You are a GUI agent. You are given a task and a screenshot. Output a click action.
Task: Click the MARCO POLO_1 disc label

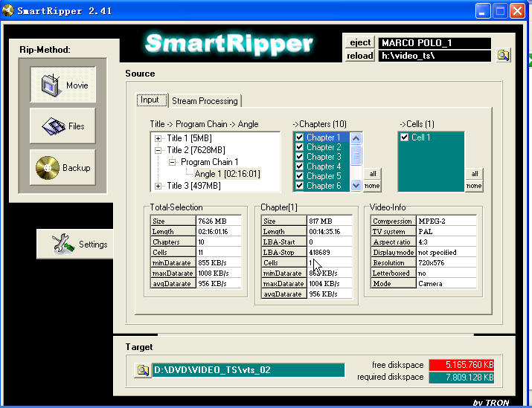[435, 42]
